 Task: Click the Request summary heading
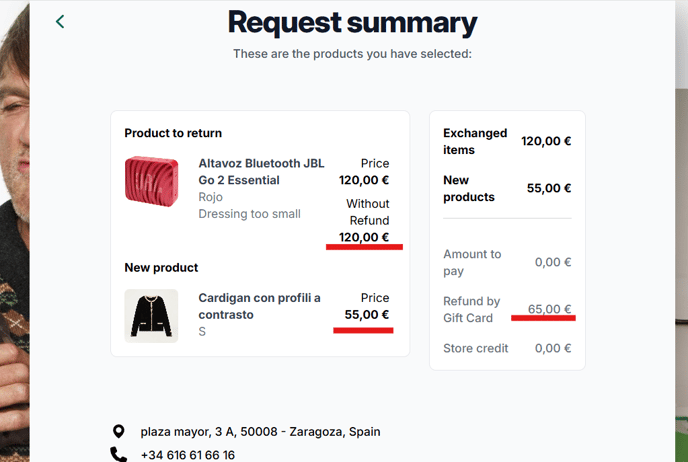point(352,22)
